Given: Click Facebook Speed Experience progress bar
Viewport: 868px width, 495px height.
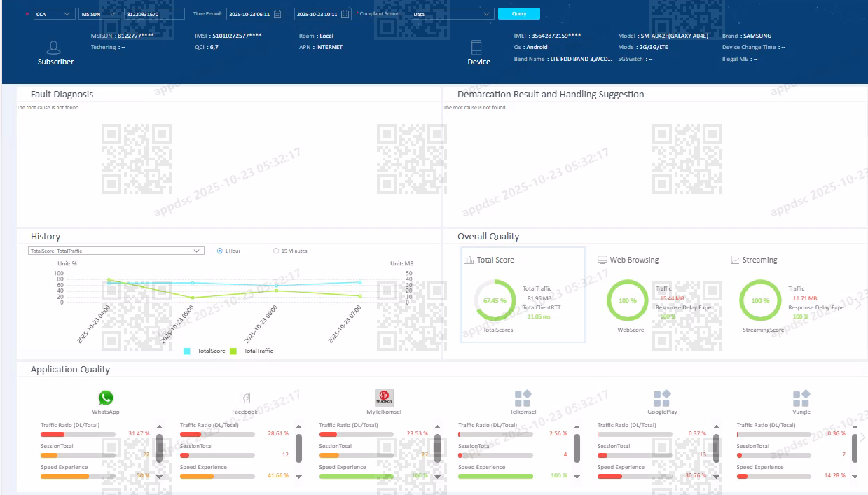Looking at the screenshot, I should (x=217, y=476).
